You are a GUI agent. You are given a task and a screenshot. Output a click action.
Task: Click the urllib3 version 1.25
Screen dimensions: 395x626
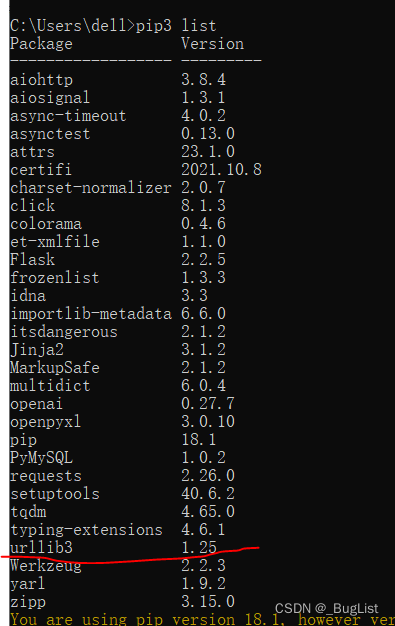199,547
